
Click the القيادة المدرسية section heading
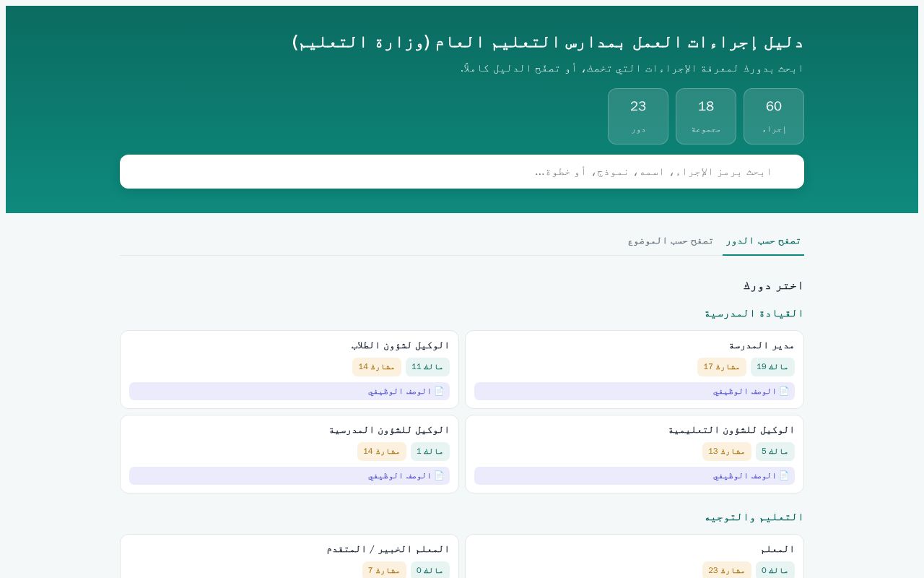[x=754, y=314]
